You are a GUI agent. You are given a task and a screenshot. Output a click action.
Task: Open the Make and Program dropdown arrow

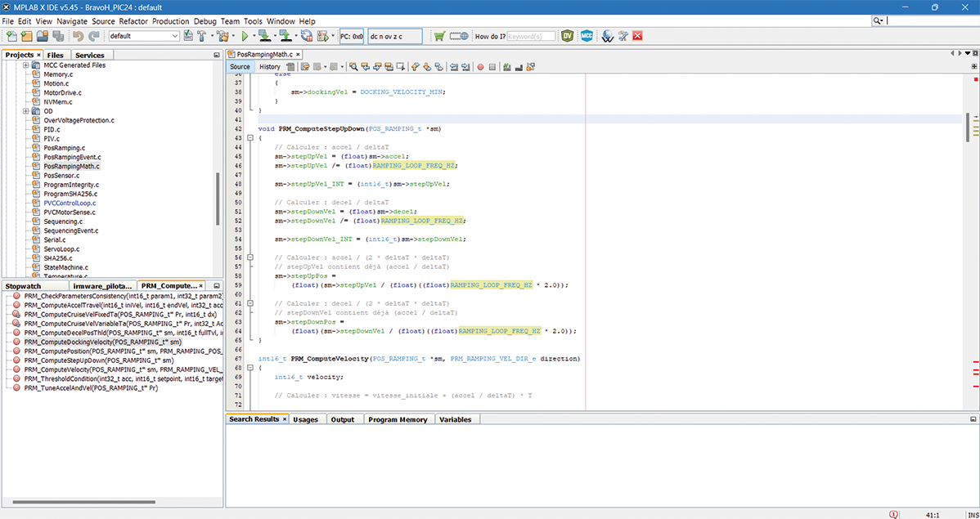coord(275,36)
